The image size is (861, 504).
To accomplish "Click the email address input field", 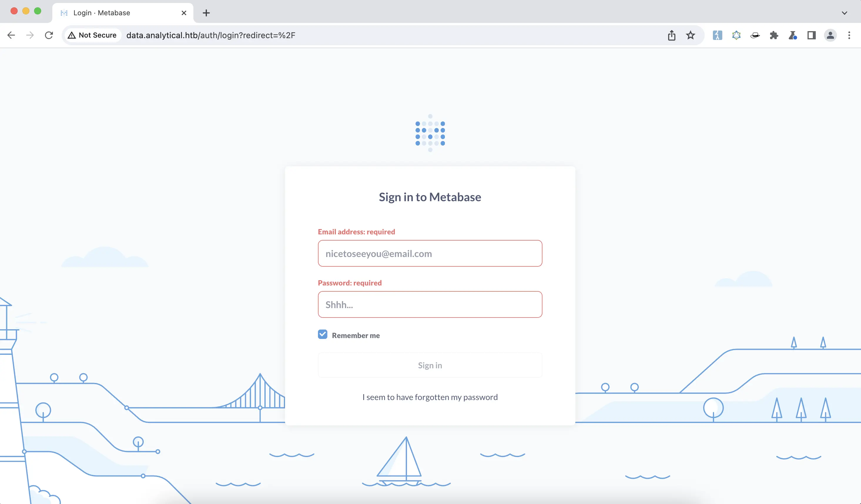I will (x=430, y=253).
